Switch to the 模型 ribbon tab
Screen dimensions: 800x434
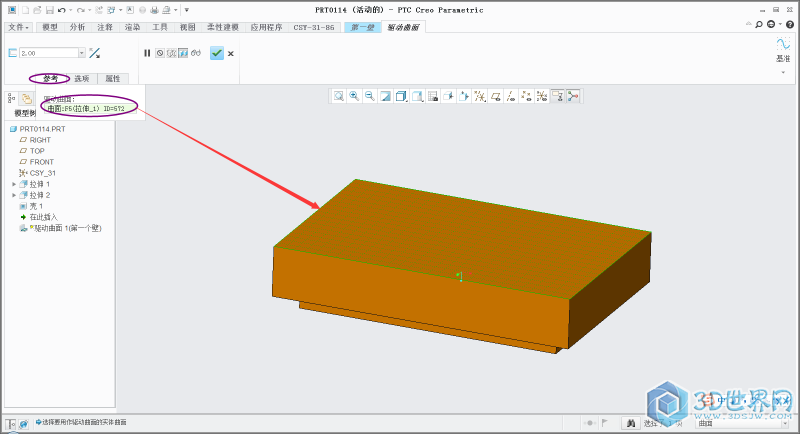coord(50,27)
